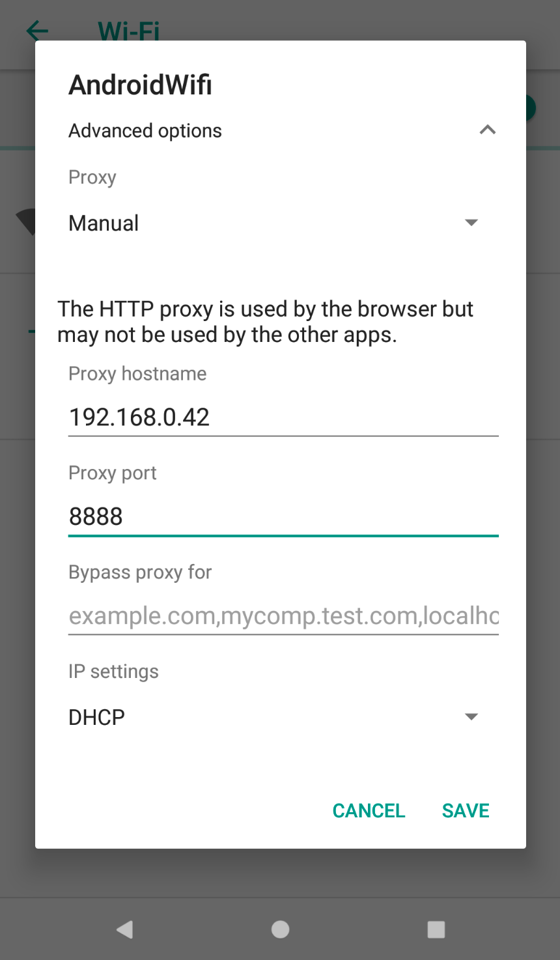This screenshot has width=560, height=960.
Task: Click the Bypass proxy for input field
Action: [283, 616]
